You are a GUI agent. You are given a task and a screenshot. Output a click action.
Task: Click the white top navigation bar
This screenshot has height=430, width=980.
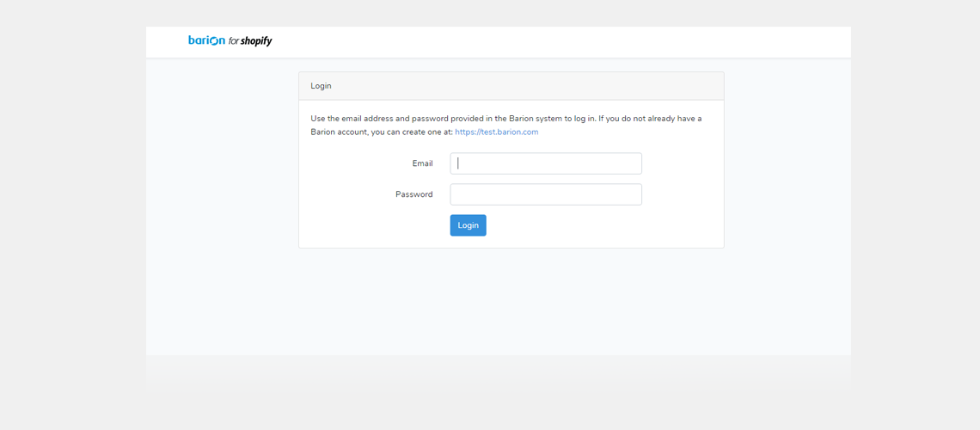[x=498, y=42]
